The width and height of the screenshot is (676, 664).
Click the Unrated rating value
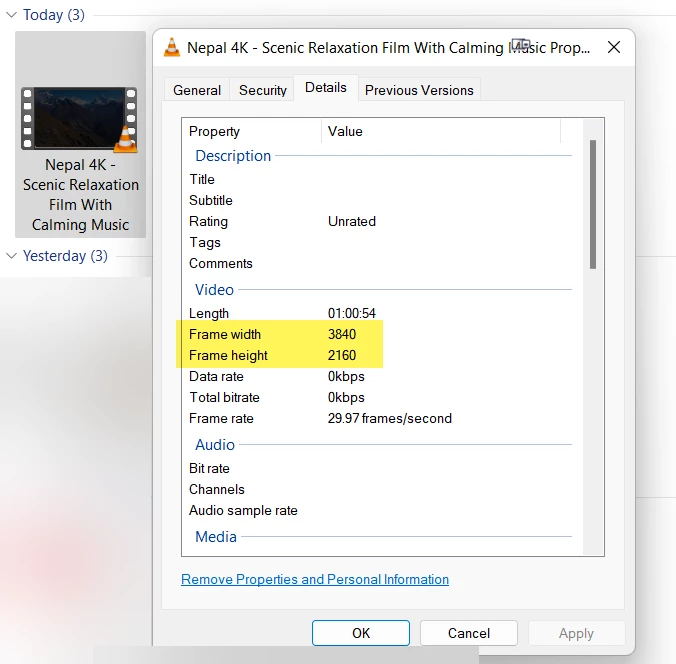coord(352,221)
